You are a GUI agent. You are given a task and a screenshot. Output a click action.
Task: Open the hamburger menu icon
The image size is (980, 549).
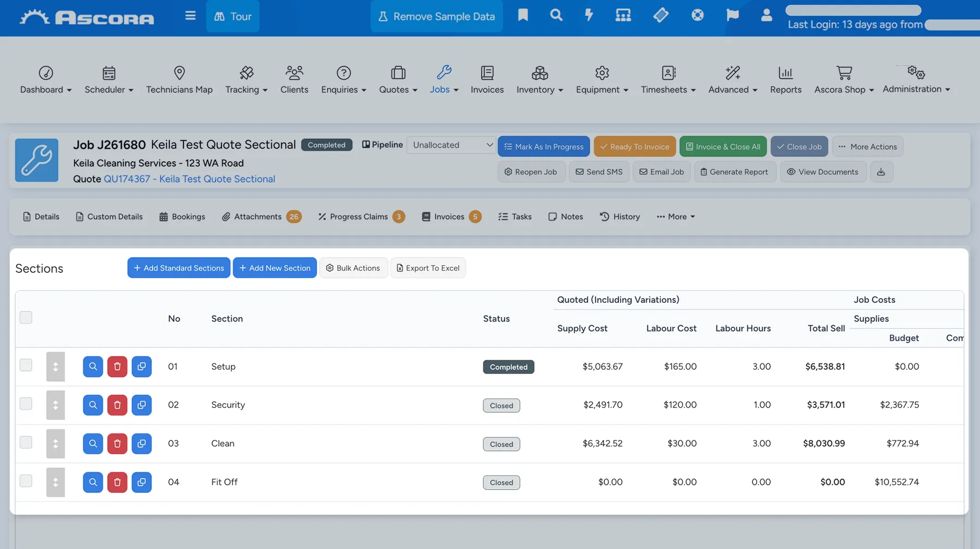(190, 16)
